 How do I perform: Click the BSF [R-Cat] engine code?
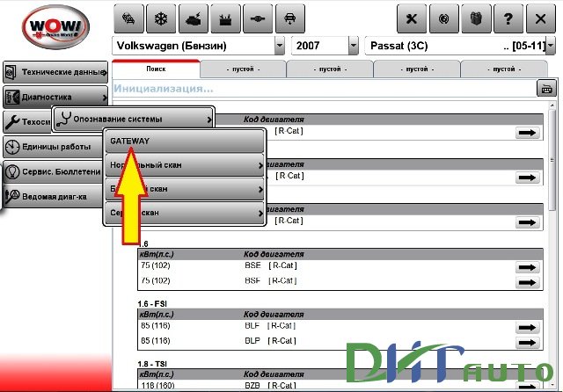coord(271,280)
